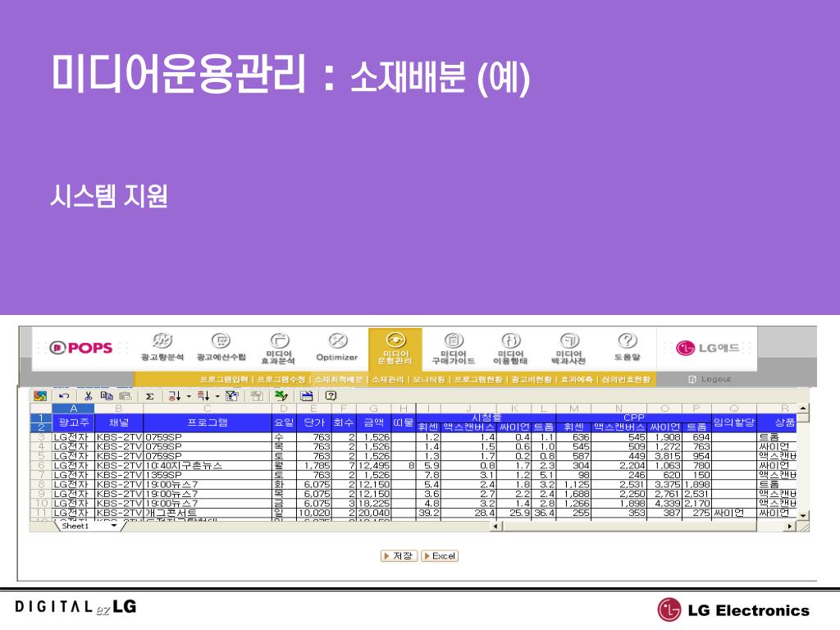
Task: Switch to the 미디어 운용관리 tab
Action: [x=395, y=349]
